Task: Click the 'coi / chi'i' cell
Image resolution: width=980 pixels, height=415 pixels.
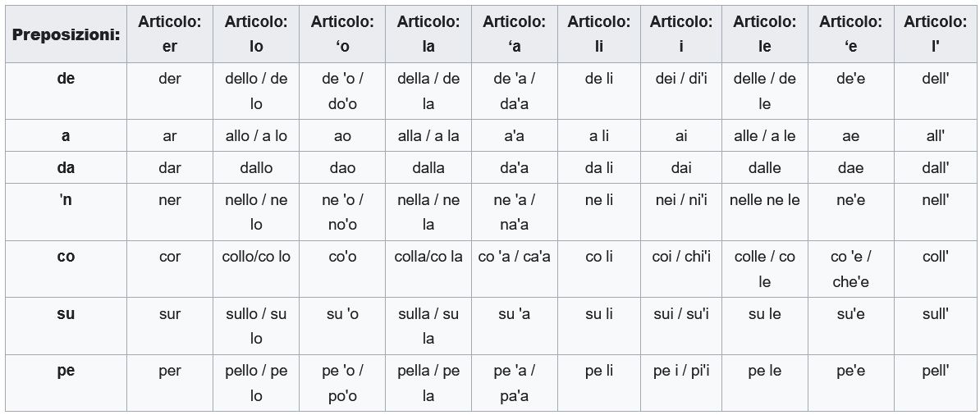Action: click(x=681, y=269)
